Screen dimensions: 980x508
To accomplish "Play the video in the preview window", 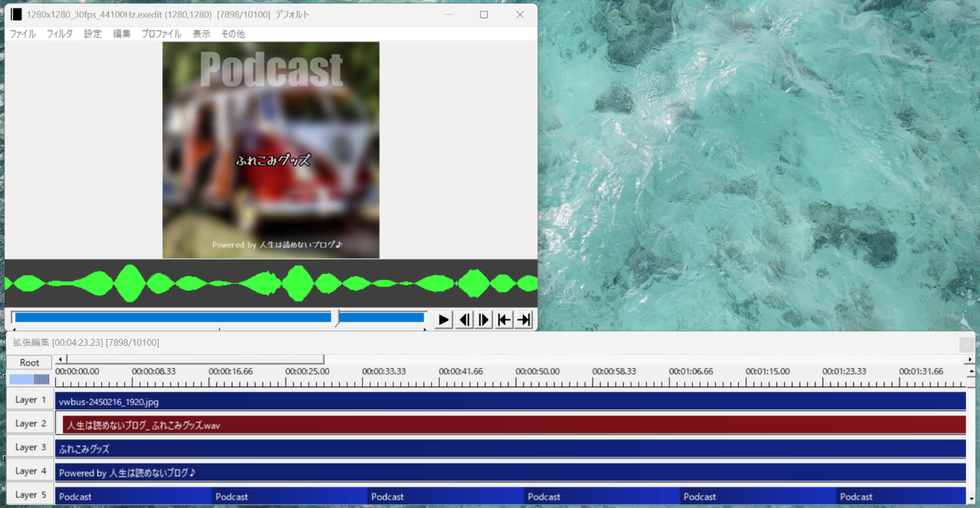I will (444, 320).
